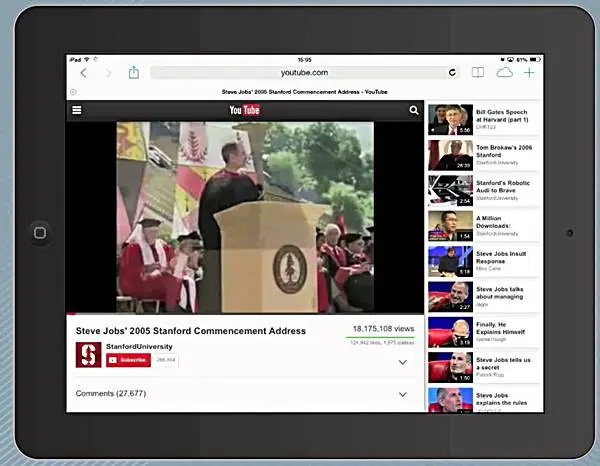The image size is (600, 466).
Task: Open Steve Jobs explains the rules thumbnail
Action: pos(450,400)
